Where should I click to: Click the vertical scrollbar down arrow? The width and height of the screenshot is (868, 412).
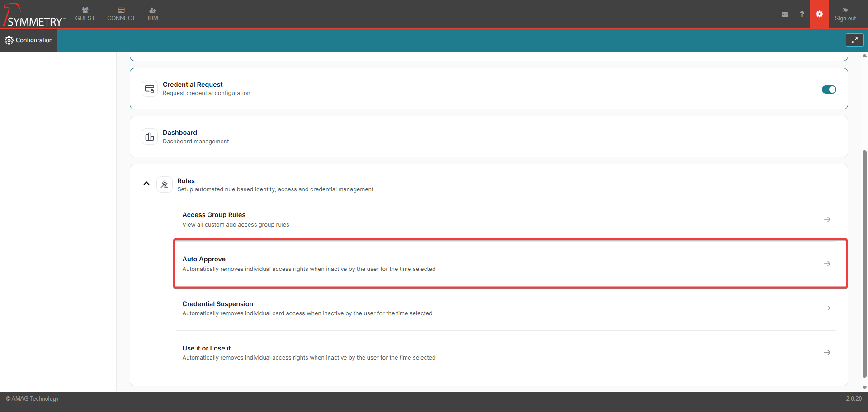[x=864, y=388]
